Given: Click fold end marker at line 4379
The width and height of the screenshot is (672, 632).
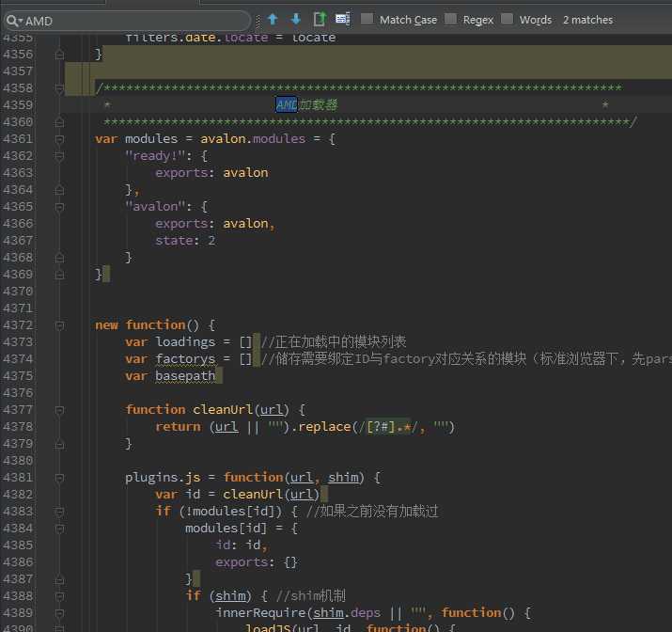Looking at the screenshot, I should click(x=59, y=444).
